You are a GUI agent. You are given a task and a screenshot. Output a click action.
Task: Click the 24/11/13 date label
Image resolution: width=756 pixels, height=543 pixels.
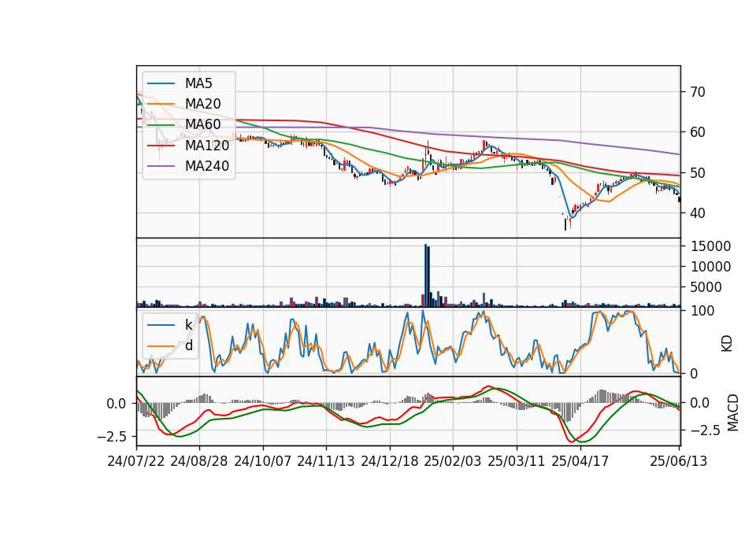coord(326,461)
